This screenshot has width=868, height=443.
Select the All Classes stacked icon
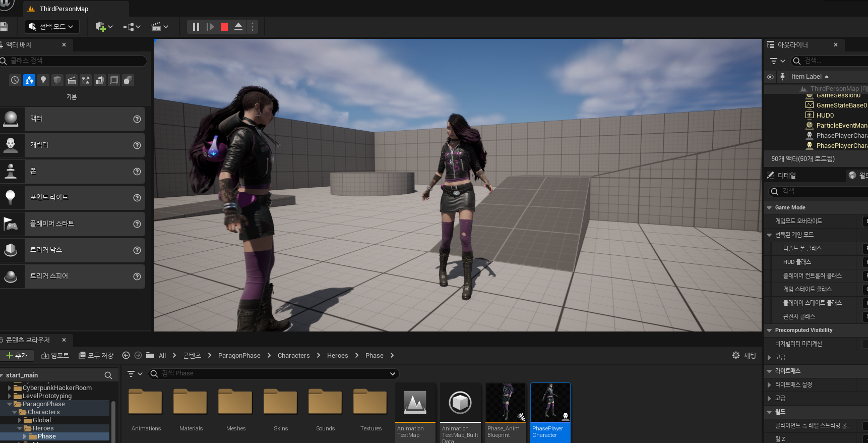[x=128, y=80]
